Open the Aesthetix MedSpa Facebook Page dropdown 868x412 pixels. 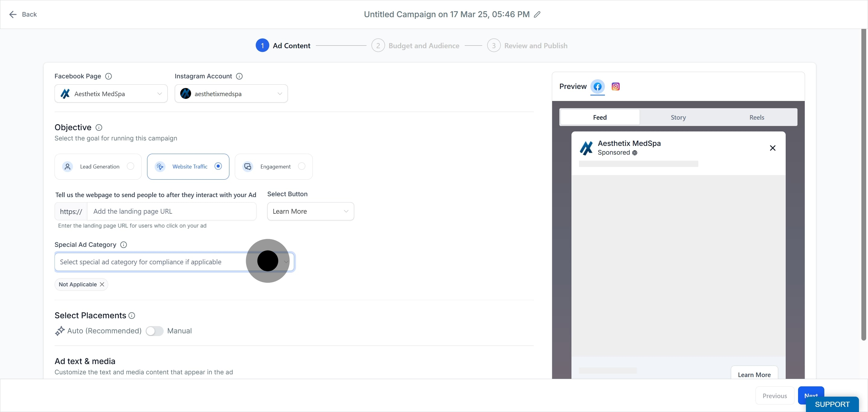coord(111,94)
